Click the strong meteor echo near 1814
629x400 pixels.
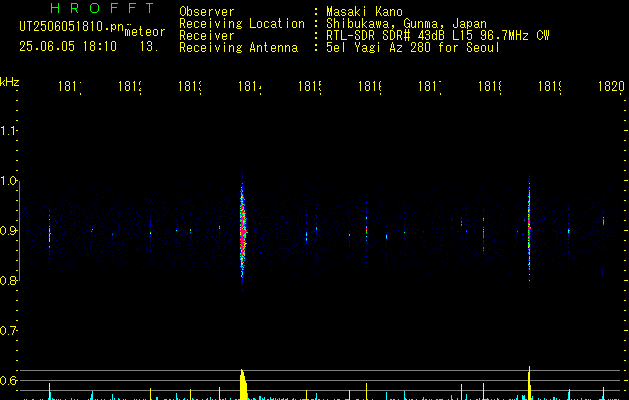(x=242, y=231)
